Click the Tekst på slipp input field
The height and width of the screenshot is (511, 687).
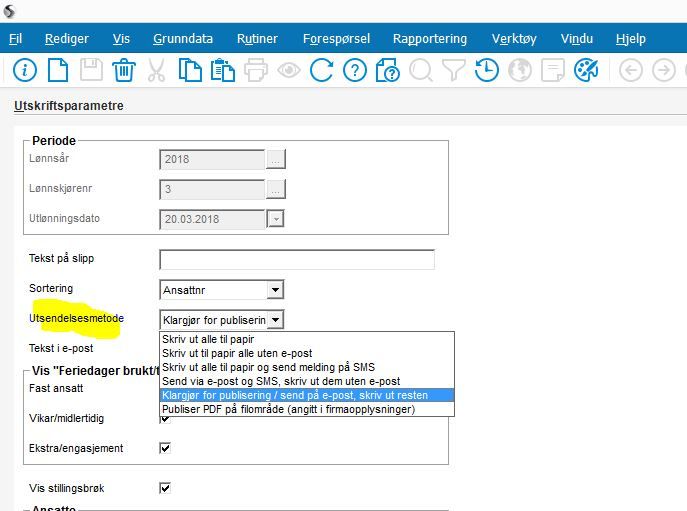point(297,259)
